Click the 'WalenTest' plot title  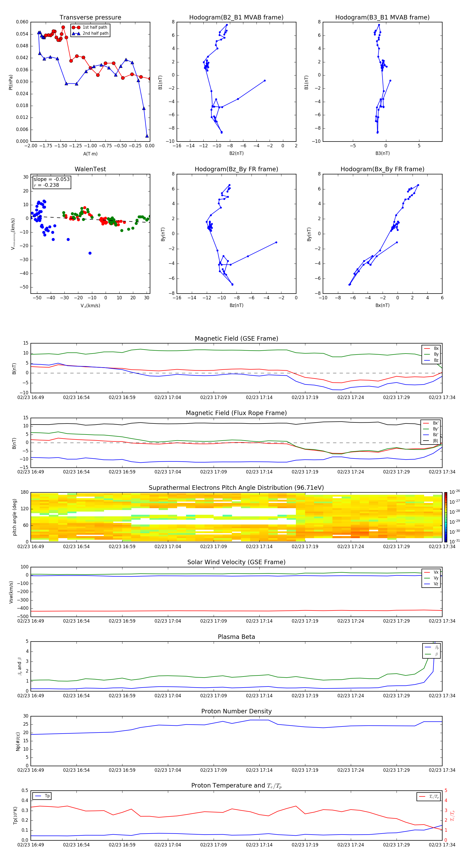pos(90,169)
